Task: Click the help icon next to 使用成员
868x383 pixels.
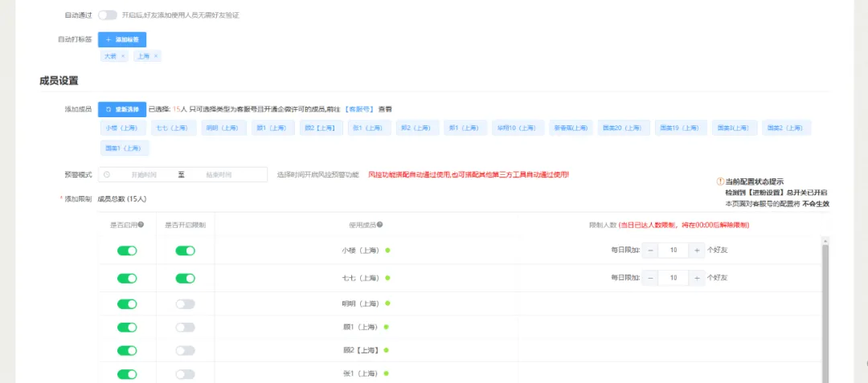Action: [x=379, y=225]
